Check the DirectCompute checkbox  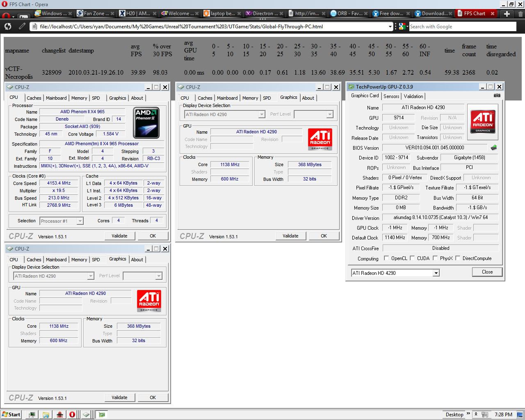[x=458, y=258]
